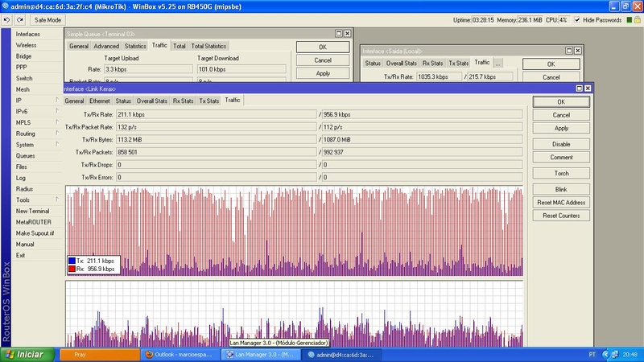
Task: Open the Bridge menu
Action: pos(23,56)
